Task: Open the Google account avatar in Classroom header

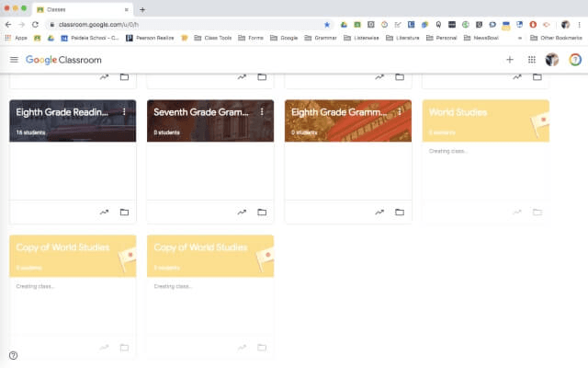Action: click(551, 60)
